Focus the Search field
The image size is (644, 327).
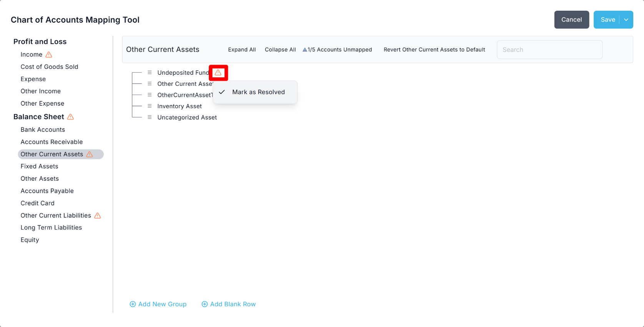coord(549,50)
